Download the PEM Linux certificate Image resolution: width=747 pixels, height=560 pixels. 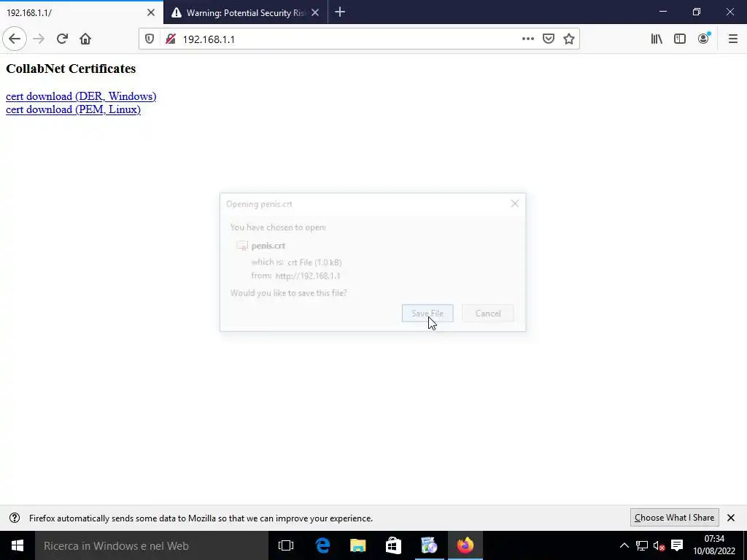click(x=74, y=109)
